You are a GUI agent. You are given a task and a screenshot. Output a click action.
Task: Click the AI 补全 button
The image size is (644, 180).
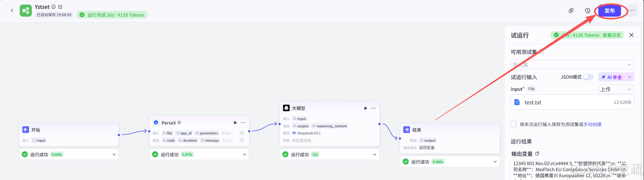[x=611, y=77]
